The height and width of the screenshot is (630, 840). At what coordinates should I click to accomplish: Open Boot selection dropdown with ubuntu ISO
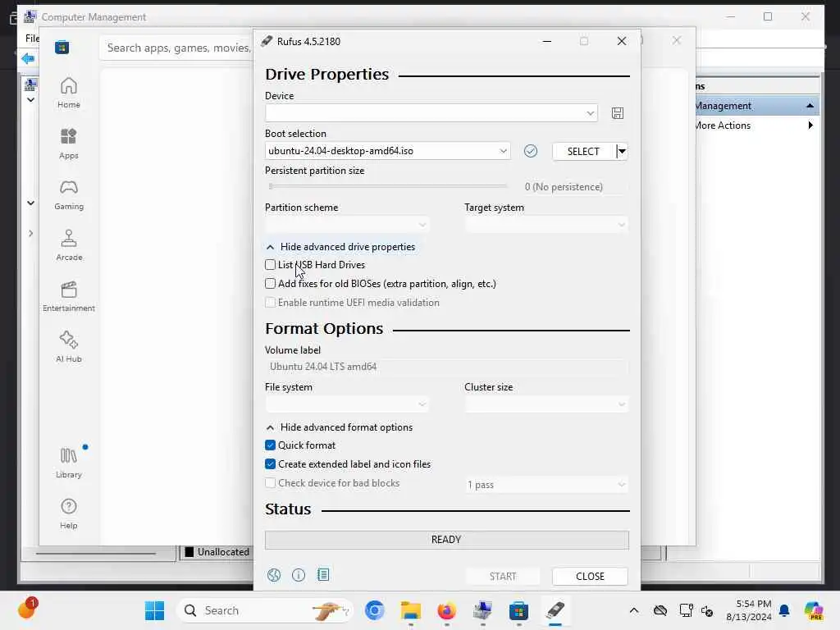pos(387,151)
